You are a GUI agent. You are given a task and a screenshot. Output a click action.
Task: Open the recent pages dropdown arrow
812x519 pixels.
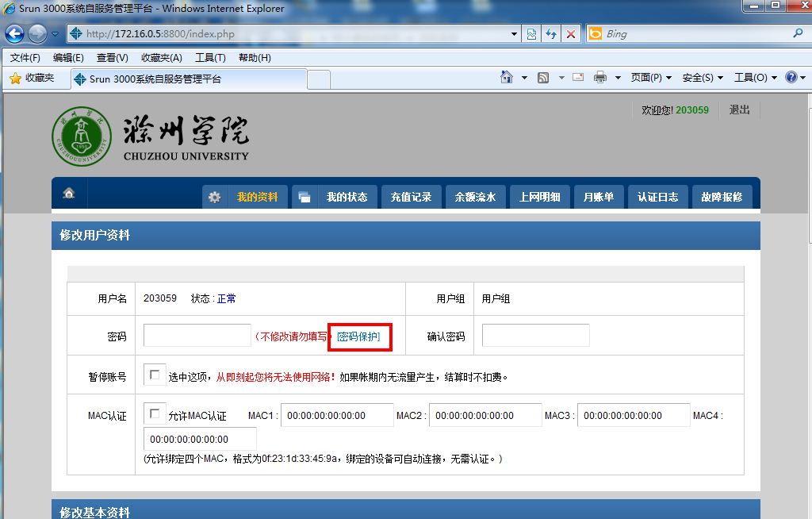click(55, 34)
